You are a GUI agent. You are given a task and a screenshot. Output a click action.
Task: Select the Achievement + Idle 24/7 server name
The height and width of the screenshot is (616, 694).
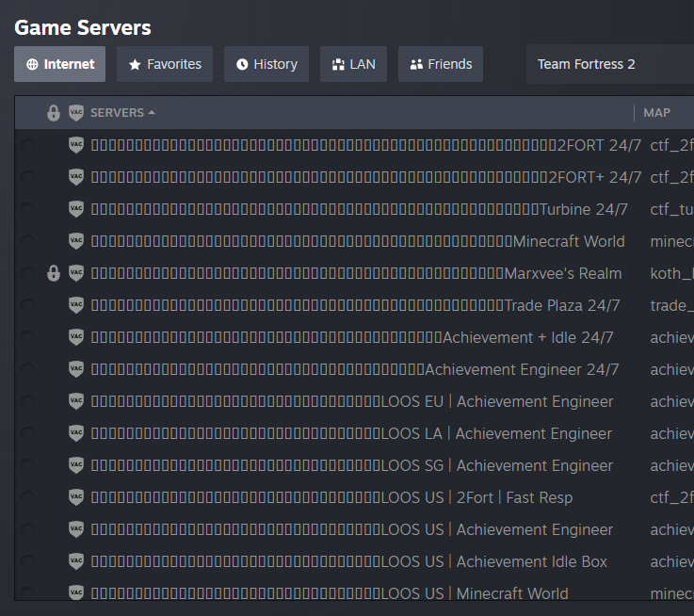[x=352, y=337]
